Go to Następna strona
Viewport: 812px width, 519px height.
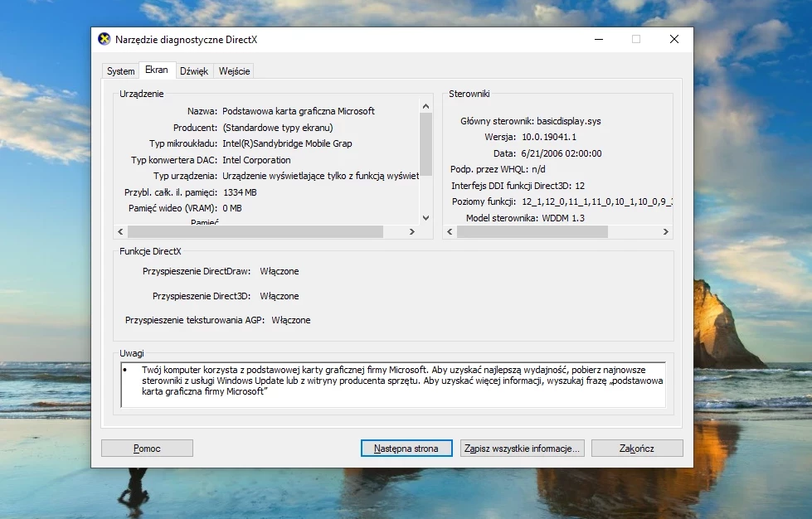tap(406, 448)
